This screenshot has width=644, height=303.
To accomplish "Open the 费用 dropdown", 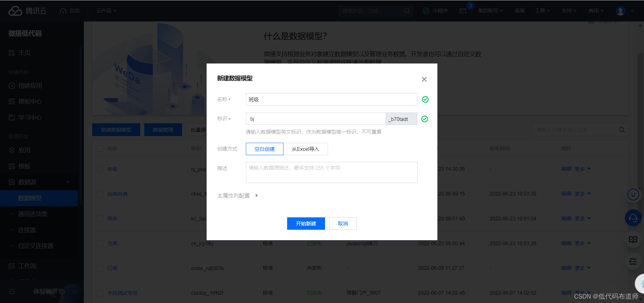I will click(596, 11).
